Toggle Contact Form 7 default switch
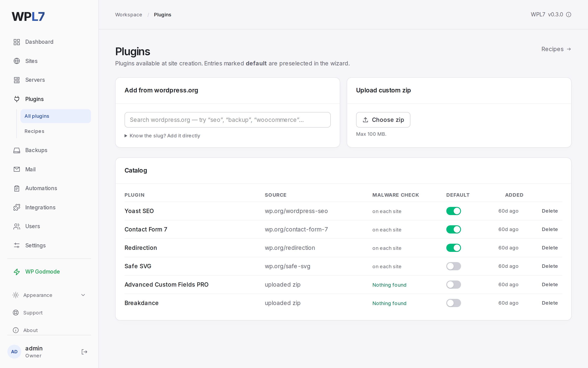Viewport: 588px width, 368px height. [453, 229]
